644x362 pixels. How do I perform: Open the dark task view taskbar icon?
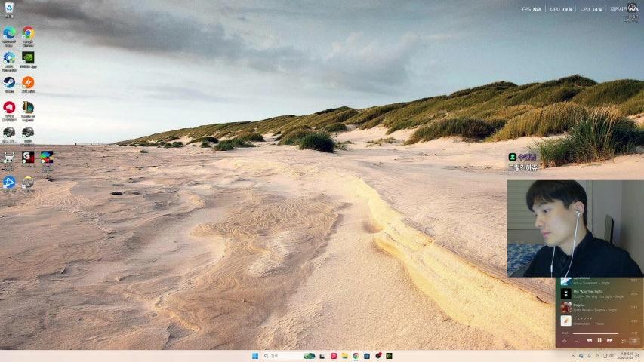pos(322,356)
